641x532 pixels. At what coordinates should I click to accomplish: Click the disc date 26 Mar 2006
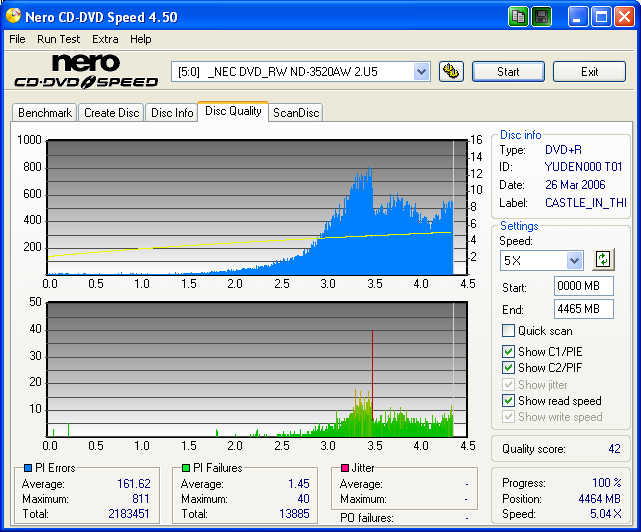click(x=575, y=185)
